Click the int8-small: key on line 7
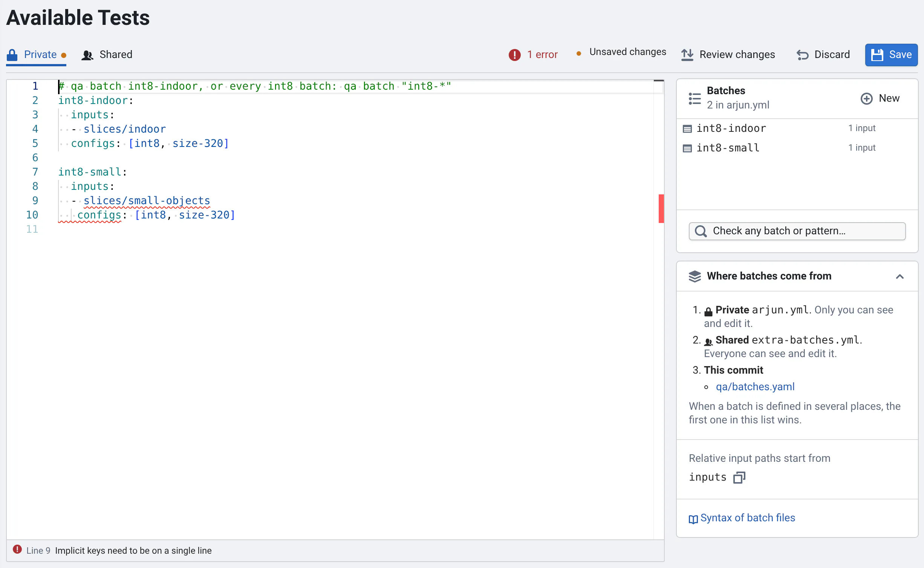The image size is (924, 568). tap(93, 172)
